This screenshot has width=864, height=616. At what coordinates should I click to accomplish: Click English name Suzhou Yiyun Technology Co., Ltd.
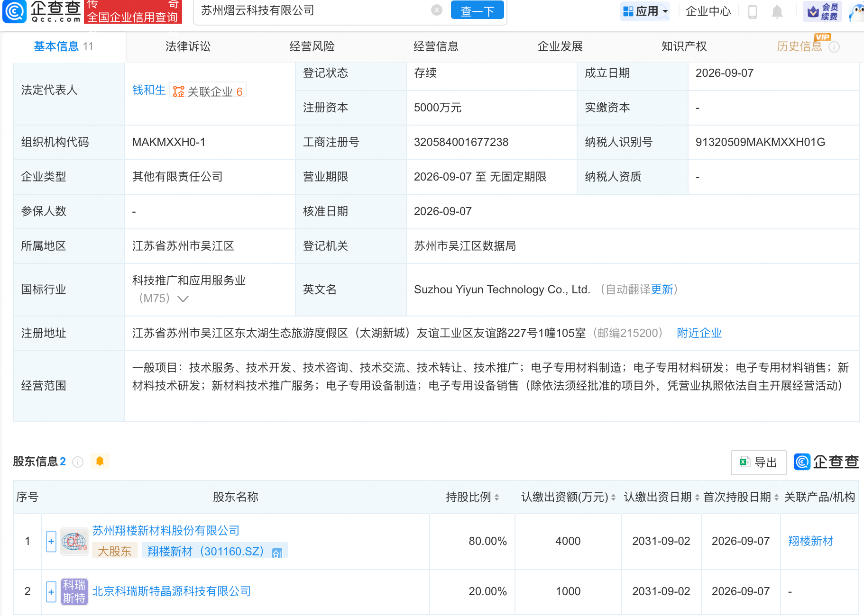coord(502,290)
